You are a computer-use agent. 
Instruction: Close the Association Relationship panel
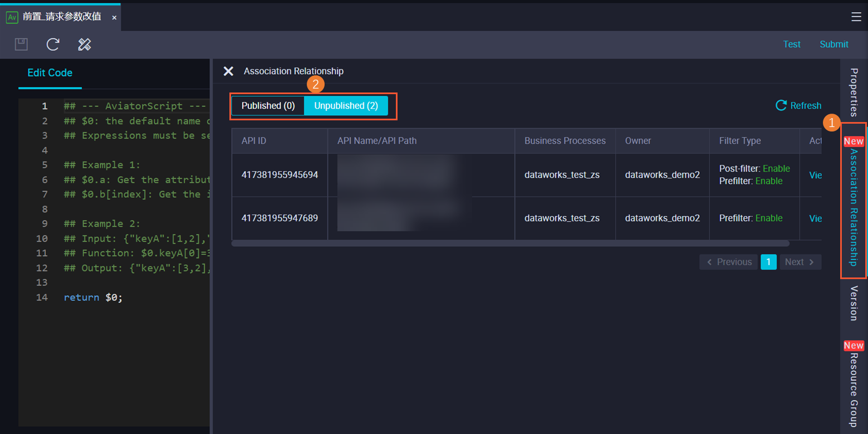point(228,71)
